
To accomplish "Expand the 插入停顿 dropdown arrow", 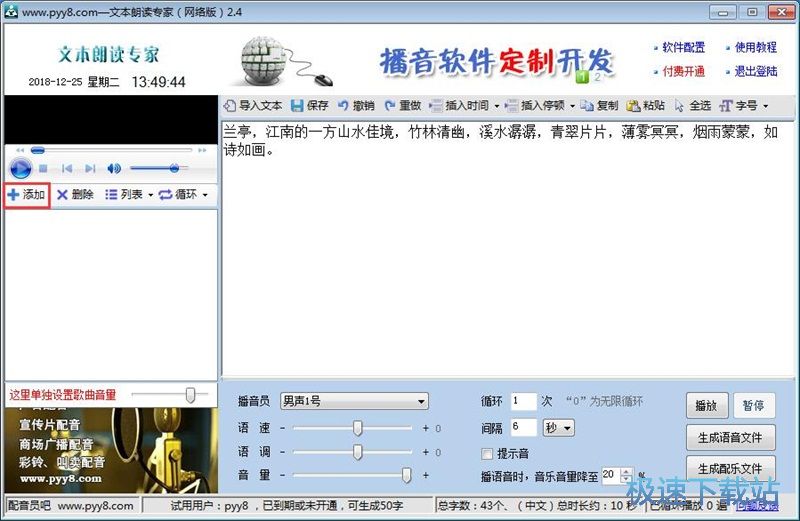I will click(x=572, y=106).
